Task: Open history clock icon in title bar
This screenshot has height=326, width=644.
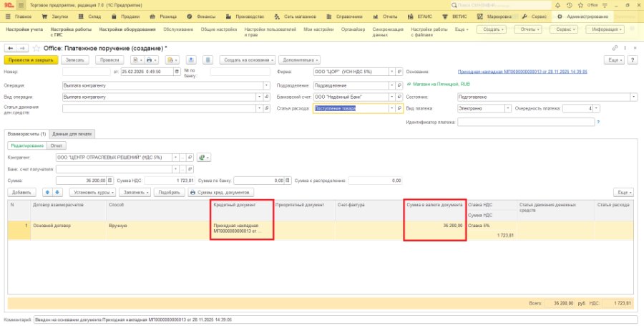Action: point(569,5)
